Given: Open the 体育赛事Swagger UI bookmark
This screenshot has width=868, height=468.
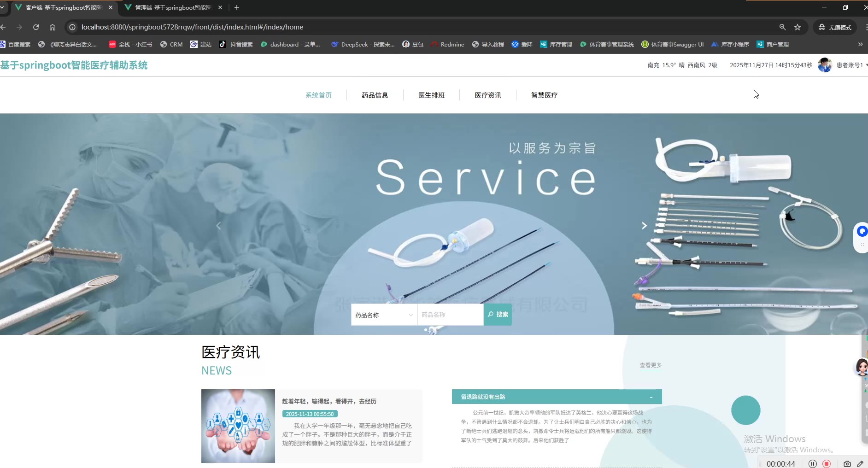Looking at the screenshot, I should point(673,44).
